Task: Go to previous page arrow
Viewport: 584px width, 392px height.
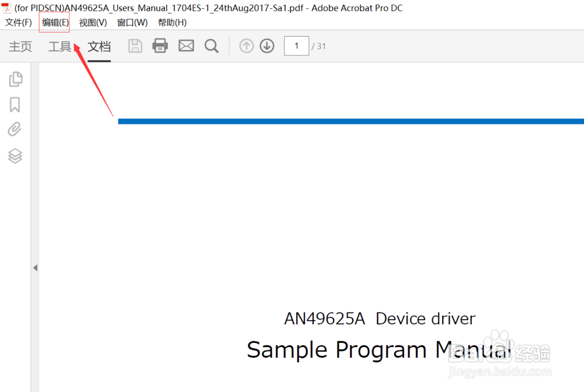Action: [x=246, y=46]
